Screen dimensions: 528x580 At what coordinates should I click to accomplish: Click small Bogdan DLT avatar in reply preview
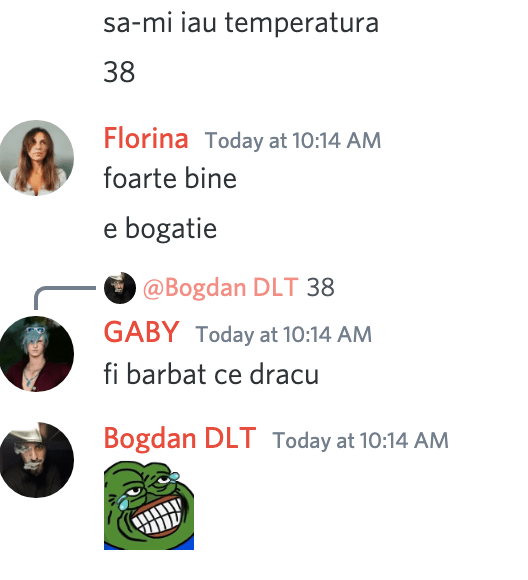coord(120,288)
